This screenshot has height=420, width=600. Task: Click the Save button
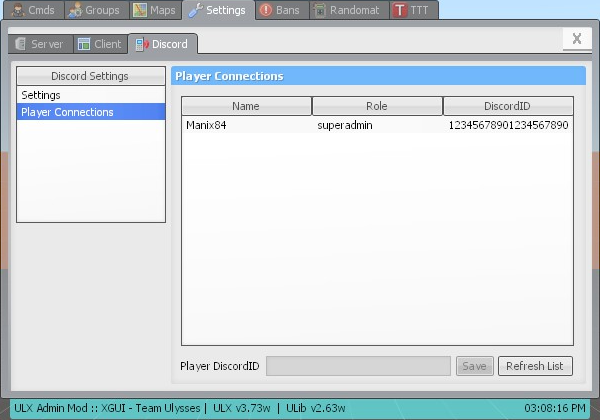pos(474,366)
